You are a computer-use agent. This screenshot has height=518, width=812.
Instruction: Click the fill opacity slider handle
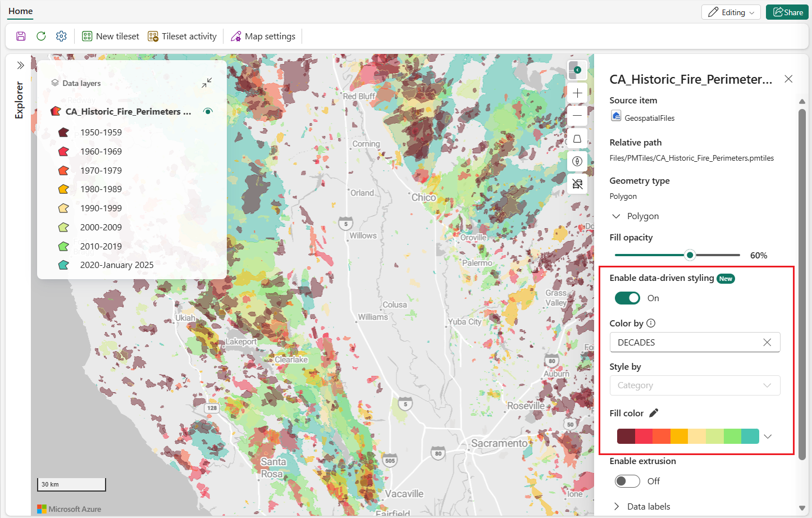point(690,255)
